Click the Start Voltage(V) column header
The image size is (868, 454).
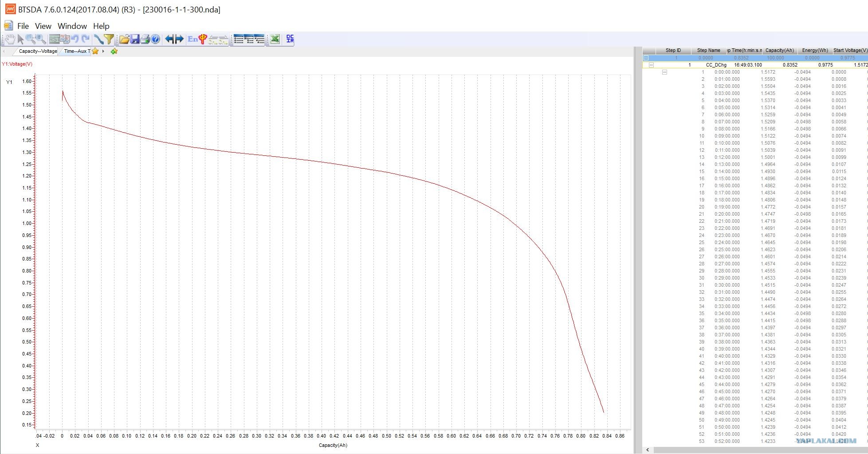pos(850,50)
